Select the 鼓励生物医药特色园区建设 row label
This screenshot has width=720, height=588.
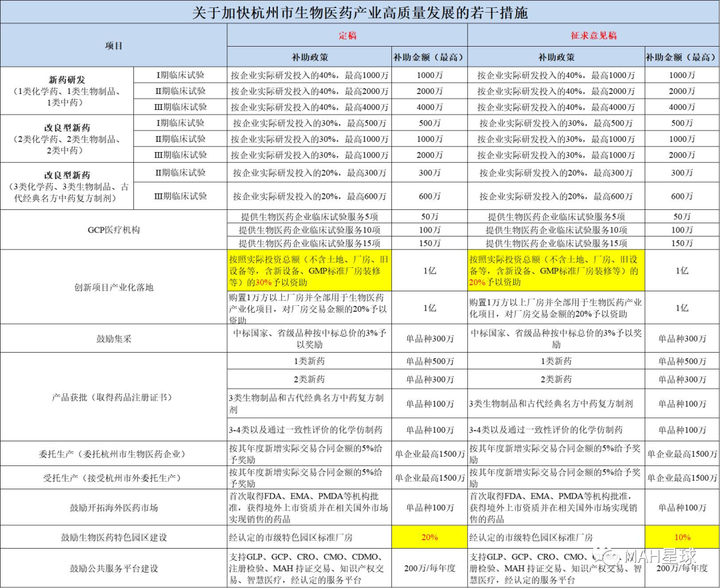point(114,537)
